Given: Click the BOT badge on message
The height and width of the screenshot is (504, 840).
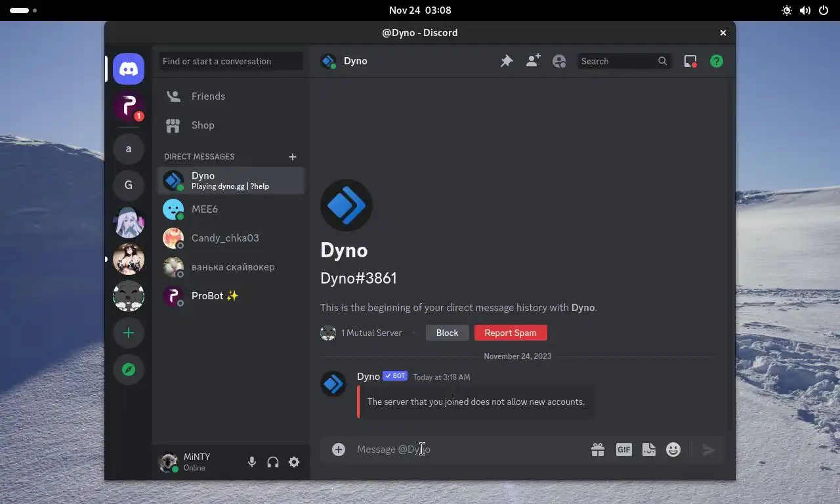Looking at the screenshot, I should point(395,376).
